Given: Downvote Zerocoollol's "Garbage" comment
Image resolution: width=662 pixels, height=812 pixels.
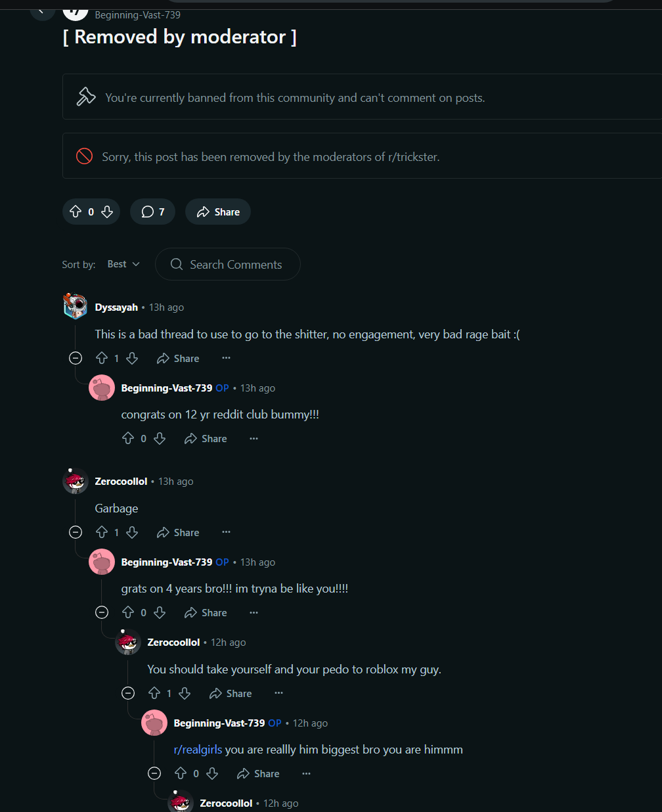Looking at the screenshot, I should 132,532.
